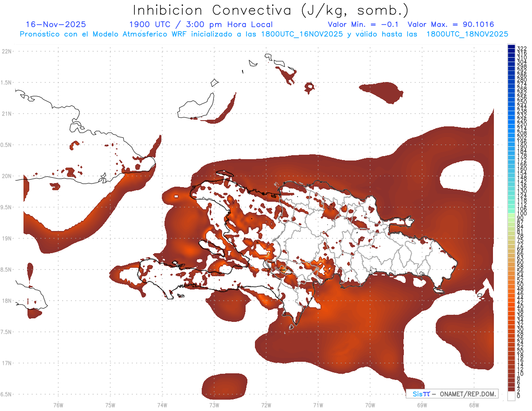Viewport: 532px width, 411px height.
Task: Click the '21N' latitude label
Action: pos(7,114)
